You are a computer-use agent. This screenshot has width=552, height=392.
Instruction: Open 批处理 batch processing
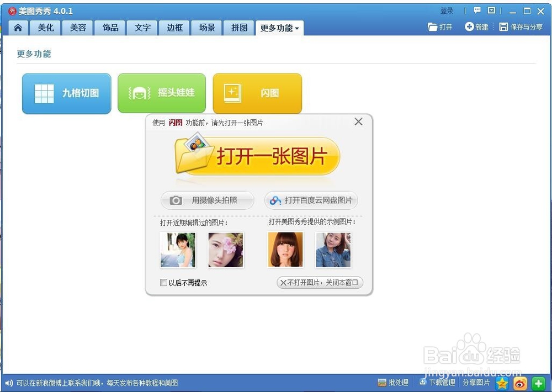point(393,383)
